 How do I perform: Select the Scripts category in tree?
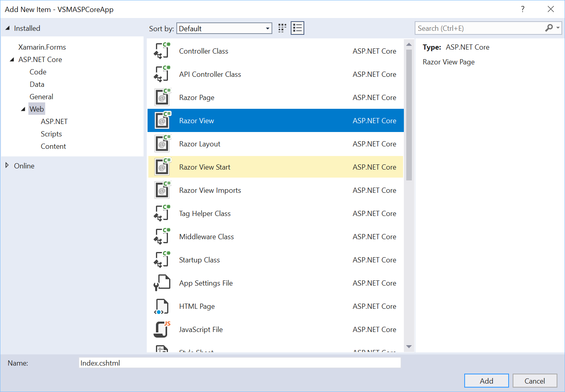51,134
